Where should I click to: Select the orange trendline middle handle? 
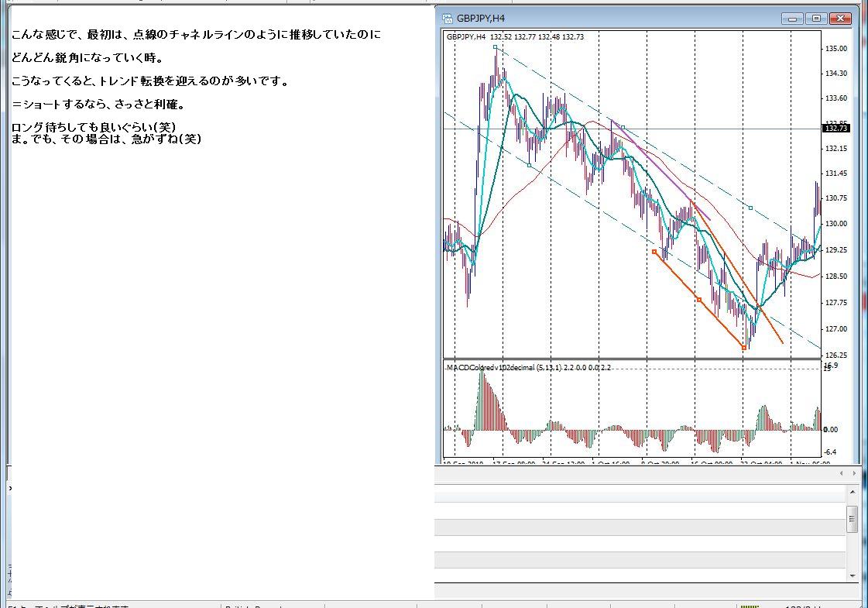(699, 300)
